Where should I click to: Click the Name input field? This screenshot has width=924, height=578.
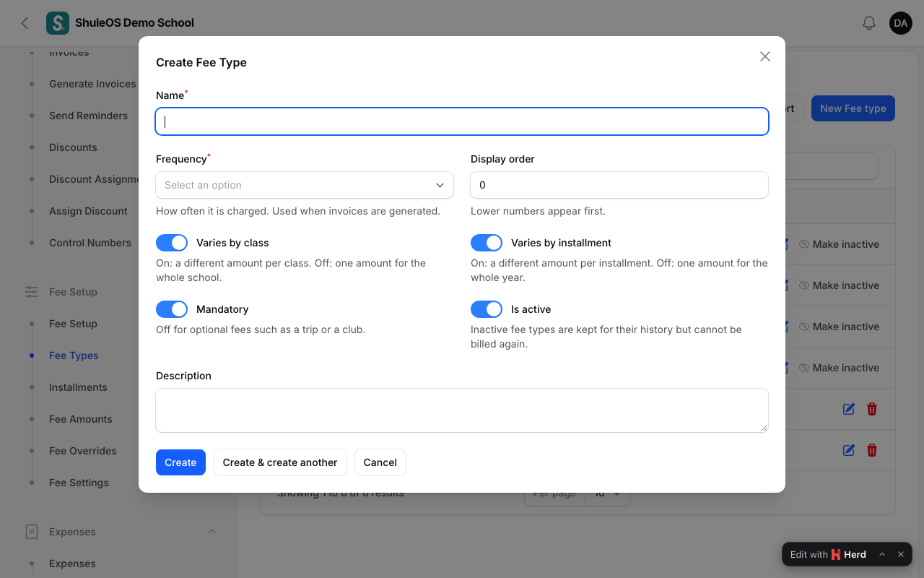(462, 121)
